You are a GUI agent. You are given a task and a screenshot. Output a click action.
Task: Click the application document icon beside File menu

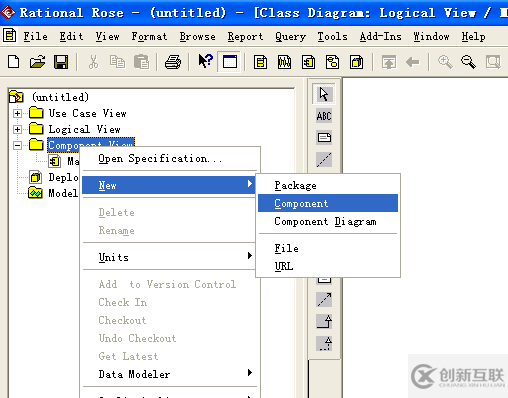9,36
